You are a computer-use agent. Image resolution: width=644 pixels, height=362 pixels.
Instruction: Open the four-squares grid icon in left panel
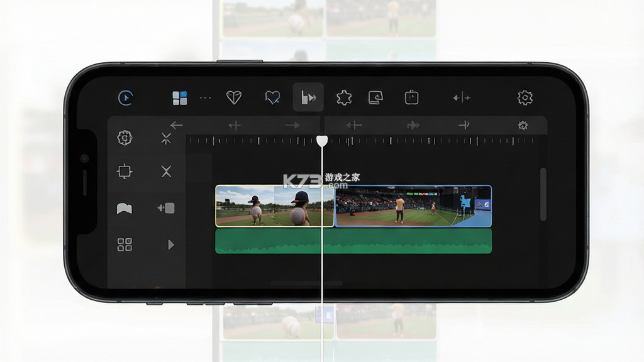(125, 244)
